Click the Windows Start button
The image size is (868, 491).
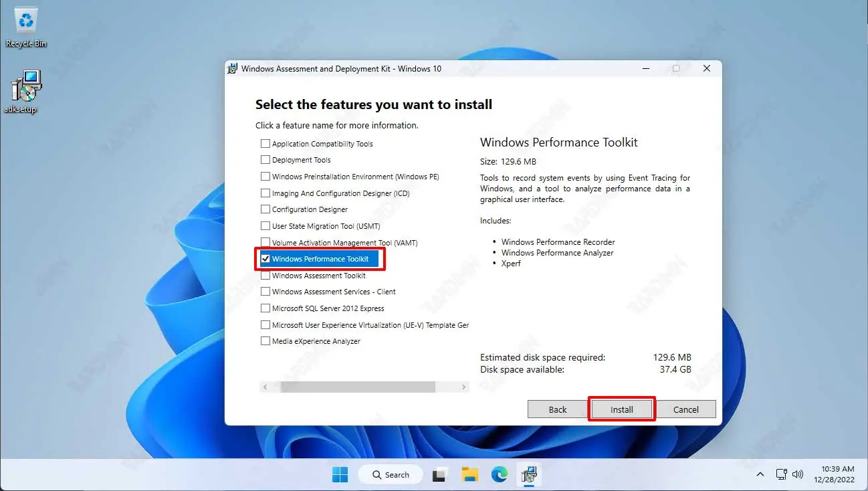point(340,475)
